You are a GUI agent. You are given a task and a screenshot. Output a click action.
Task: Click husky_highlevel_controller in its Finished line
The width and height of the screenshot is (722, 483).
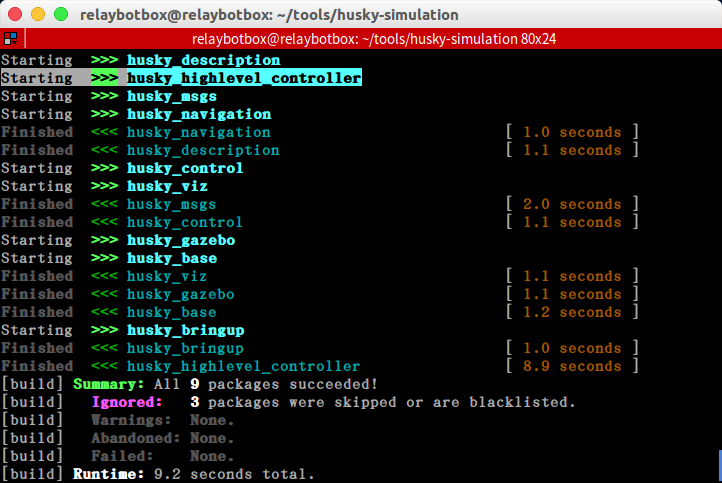point(244,366)
